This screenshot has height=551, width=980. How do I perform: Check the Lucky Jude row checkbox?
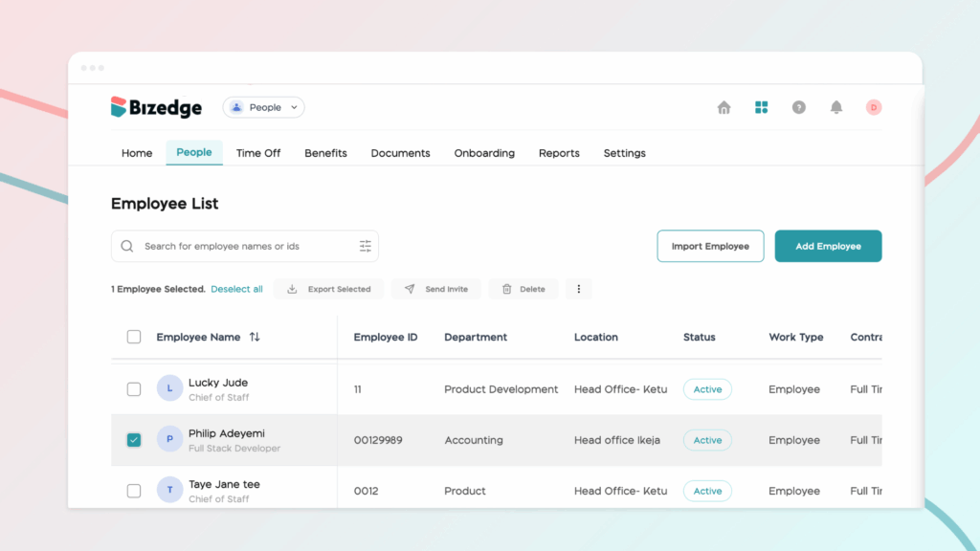[x=134, y=389]
